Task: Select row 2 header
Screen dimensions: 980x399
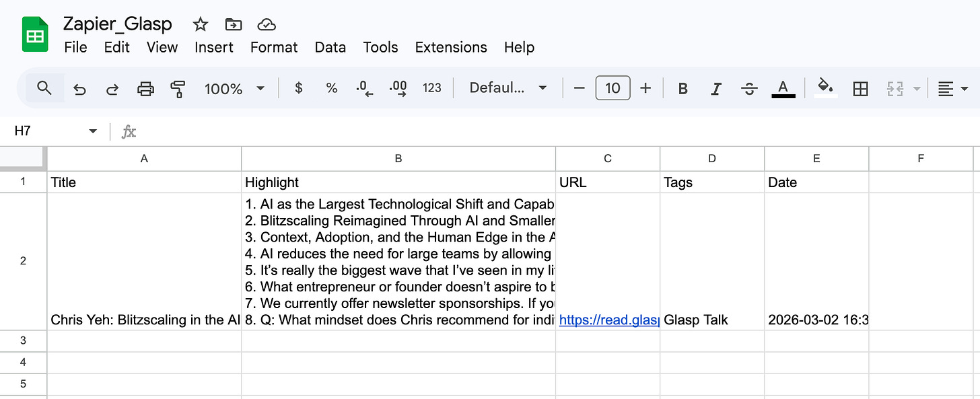Action: [x=24, y=261]
